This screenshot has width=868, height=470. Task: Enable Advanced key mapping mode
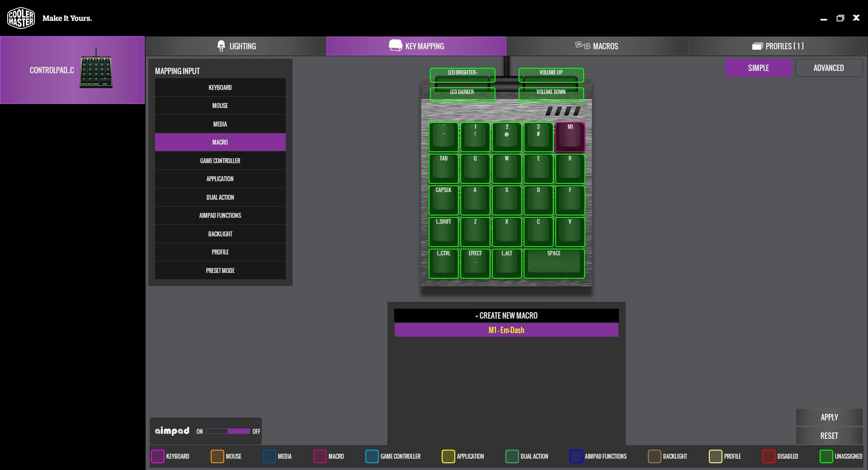click(829, 67)
